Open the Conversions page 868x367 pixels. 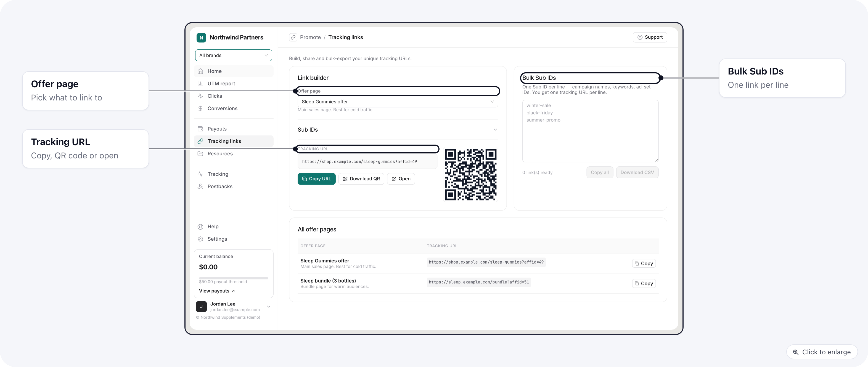234,108
